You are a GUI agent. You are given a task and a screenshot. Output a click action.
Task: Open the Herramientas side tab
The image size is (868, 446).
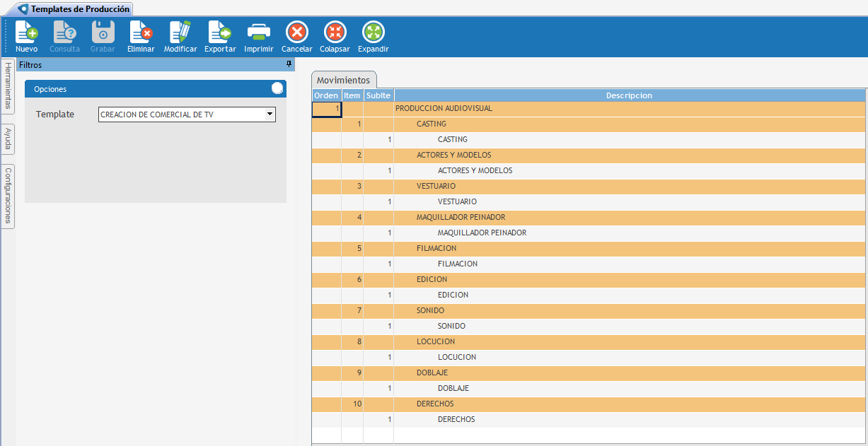[8, 86]
